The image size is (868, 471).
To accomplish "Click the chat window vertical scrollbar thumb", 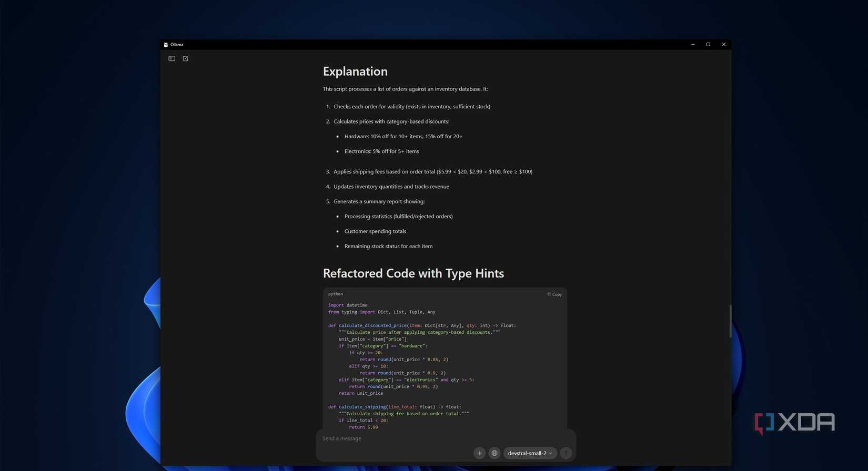I will click(730, 321).
